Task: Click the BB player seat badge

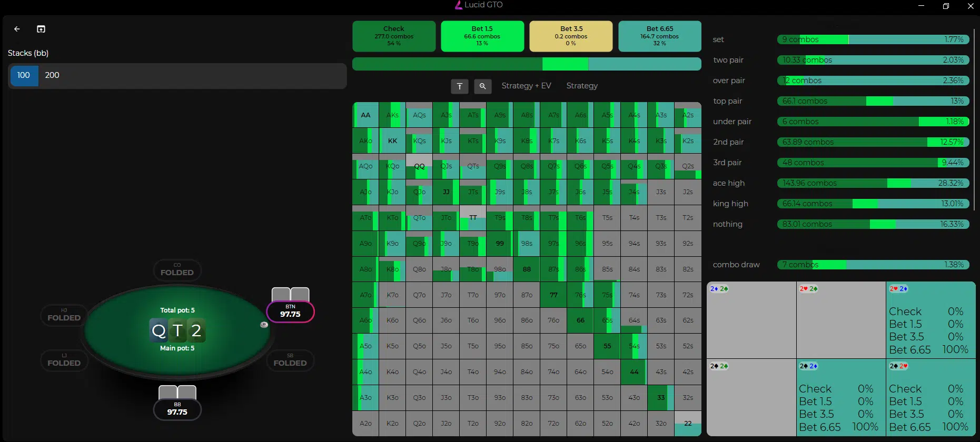Action: point(177,409)
